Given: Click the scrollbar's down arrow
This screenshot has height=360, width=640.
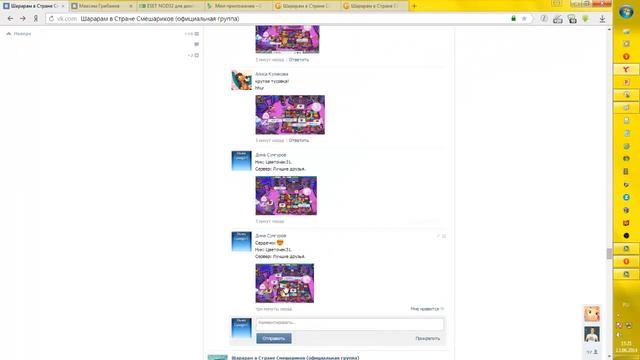Looking at the screenshot, I should point(609,357).
